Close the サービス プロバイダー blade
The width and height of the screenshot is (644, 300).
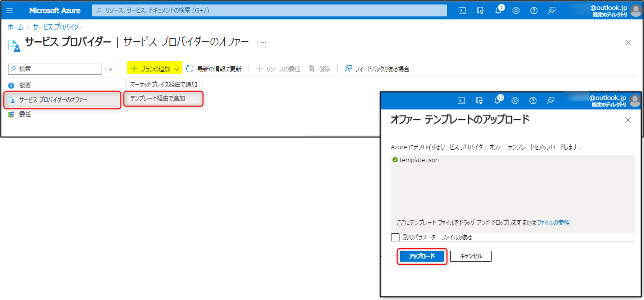(629, 42)
